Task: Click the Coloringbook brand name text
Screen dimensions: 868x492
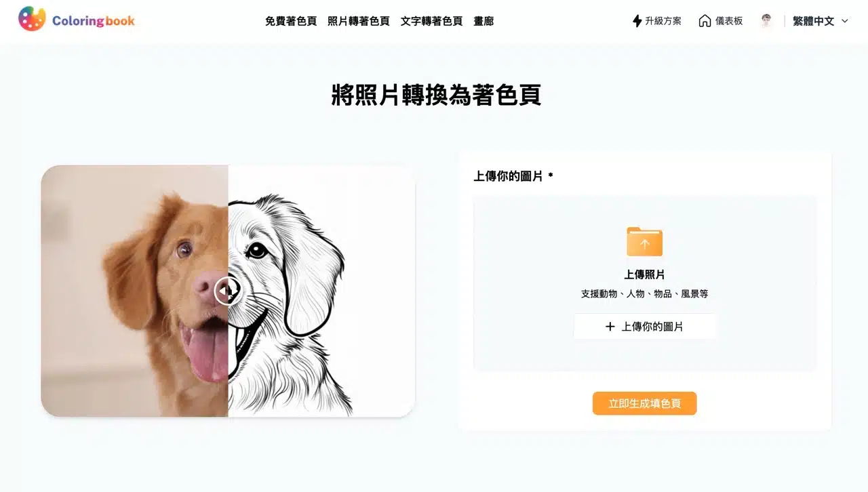Action: pyautogui.click(x=94, y=20)
